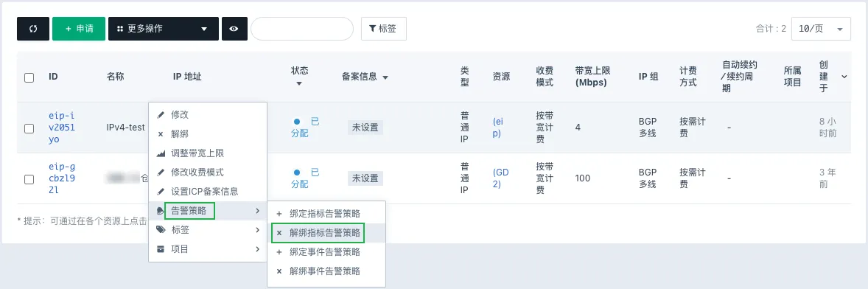The width and height of the screenshot is (868, 289).
Task: Open the (GD2) resource link
Action: [500, 178]
